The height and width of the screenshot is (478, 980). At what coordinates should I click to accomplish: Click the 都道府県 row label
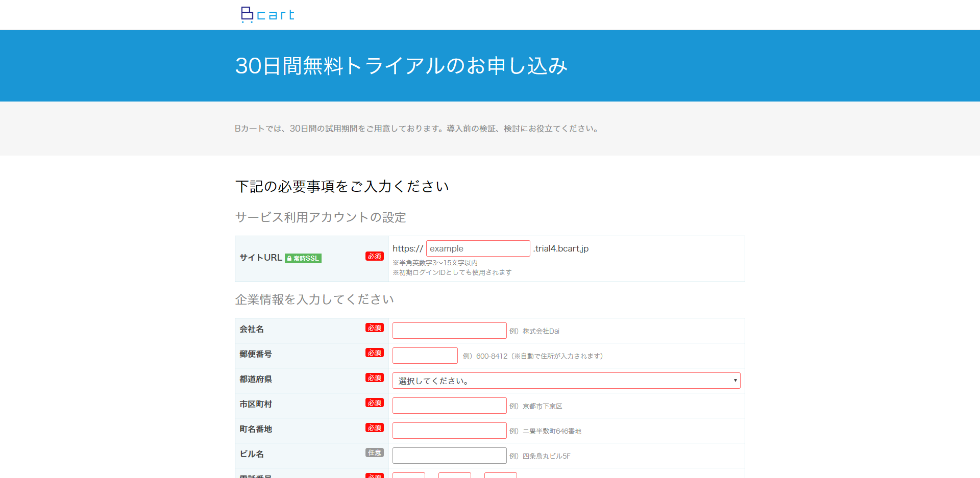pyautogui.click(x=256, y=379)
